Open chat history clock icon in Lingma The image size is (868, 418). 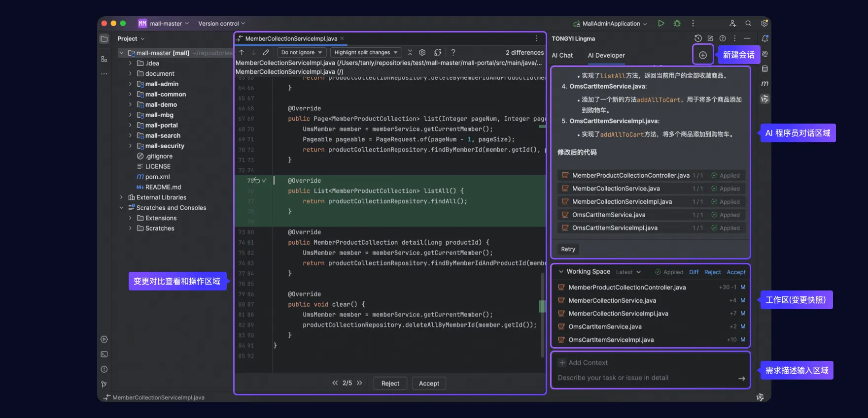pos(698,38)
